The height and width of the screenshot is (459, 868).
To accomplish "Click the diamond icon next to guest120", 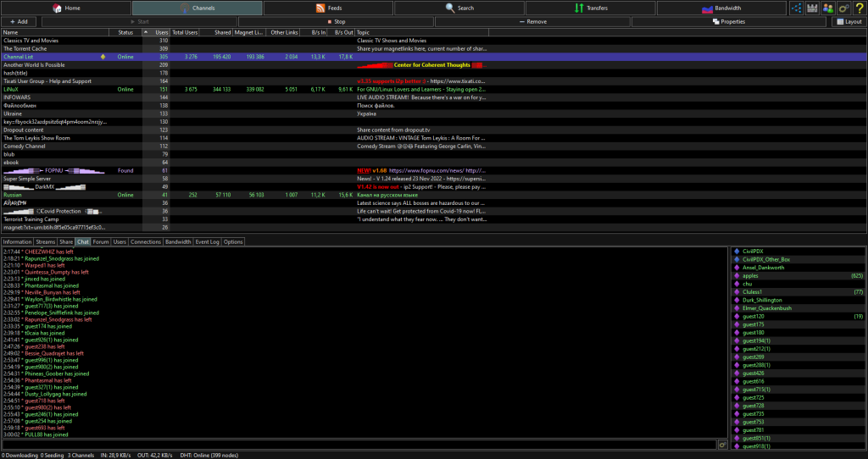I will point(737,317).
